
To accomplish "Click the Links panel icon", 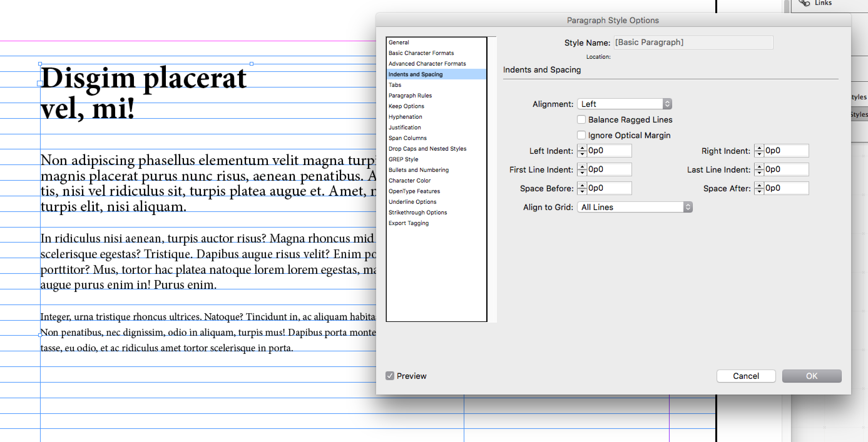I will [x=804, y=3].
